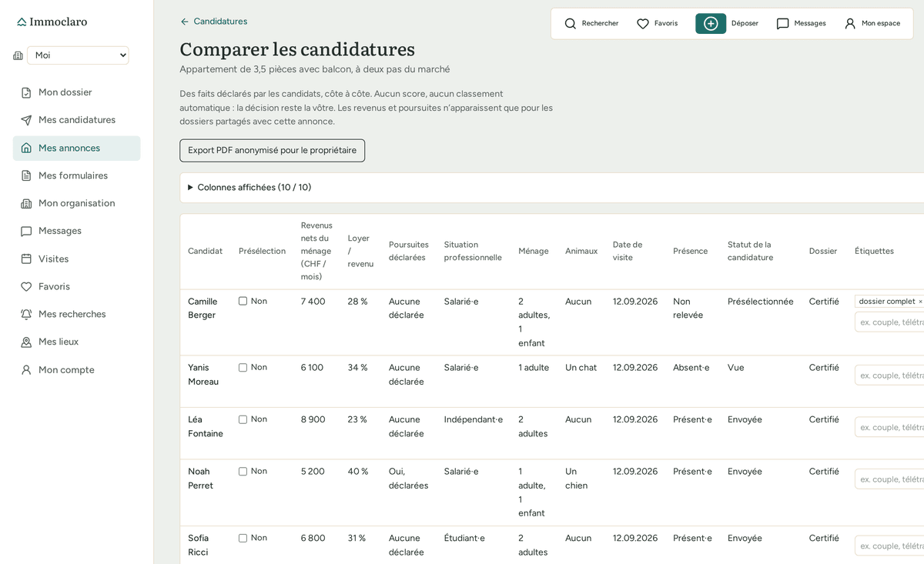Click the Mes annonces house icon
924x564 pixels.
(26, 148)
